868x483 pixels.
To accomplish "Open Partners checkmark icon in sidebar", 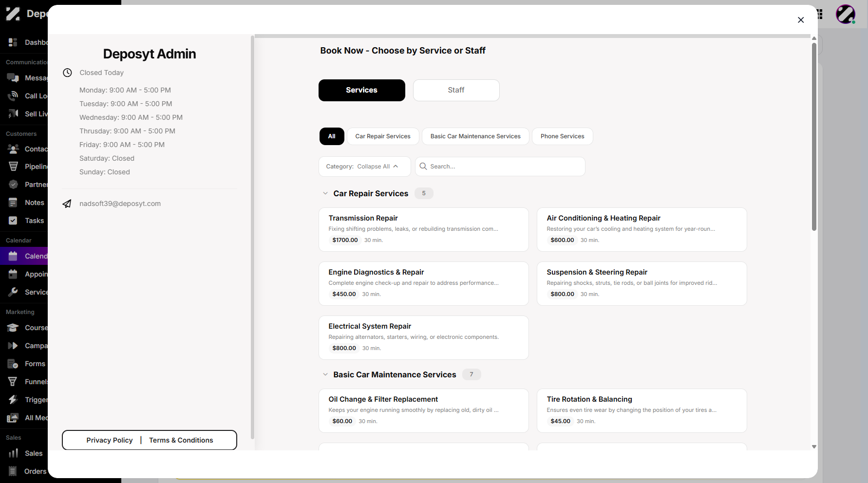I will (x=13, y=185).
